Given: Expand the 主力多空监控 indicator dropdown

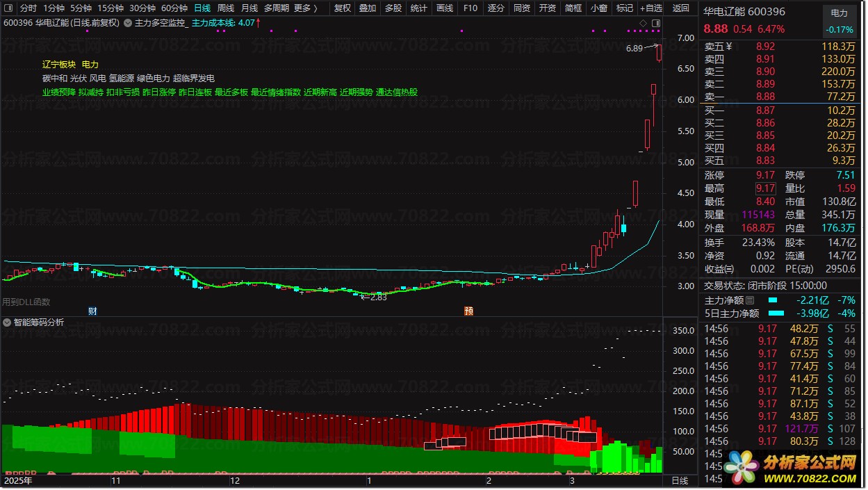Looking at the screenshot, I should [x=128, y=23].
